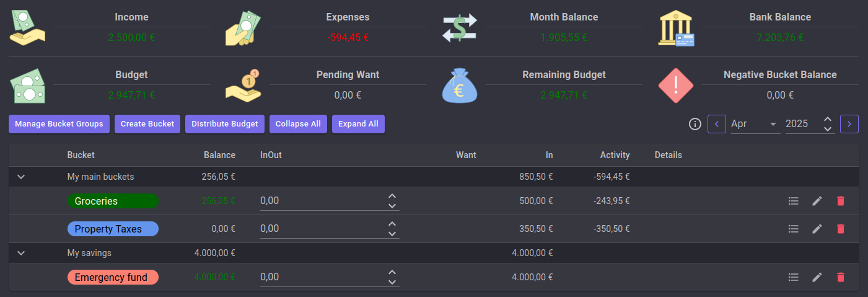Image resolution: width=868 pixels, height=297 pixels.
Task: Edit the Groceries bucket with pencil icon
Action: (817, 201)
